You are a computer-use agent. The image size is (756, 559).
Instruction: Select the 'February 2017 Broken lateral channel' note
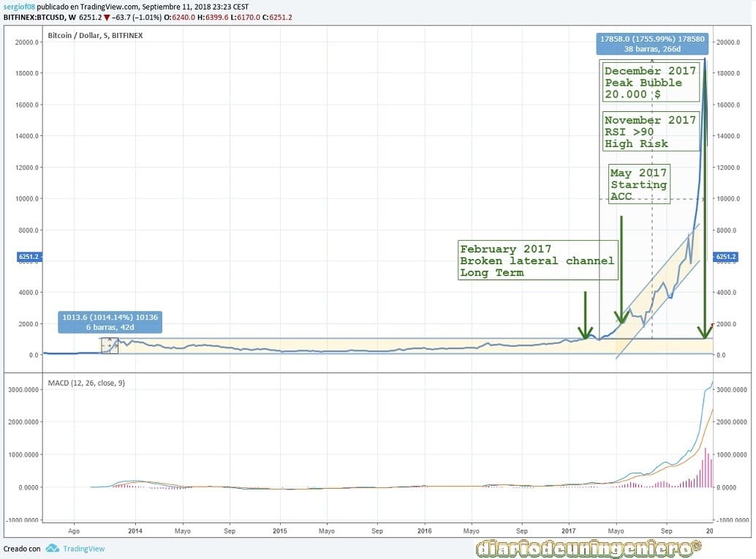click(x=537, y=260)
